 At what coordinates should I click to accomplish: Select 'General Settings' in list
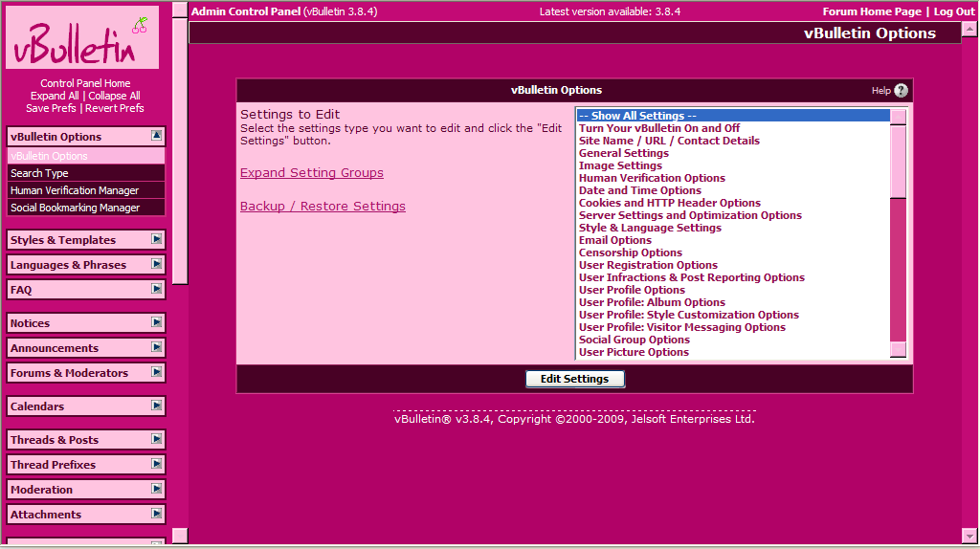(733, 153)
